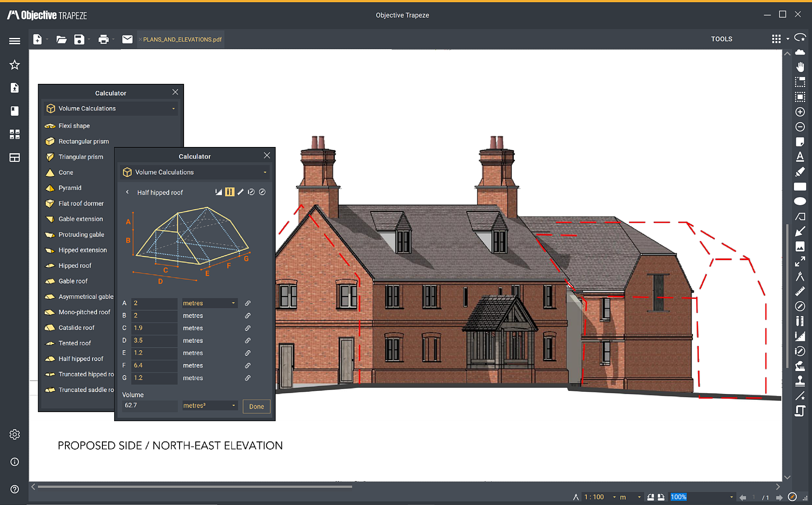The image size is (812, 505).
Task: Switch to PLANS_AND_ELEVATIONS.pdf tab
Action: click(182, 40)
